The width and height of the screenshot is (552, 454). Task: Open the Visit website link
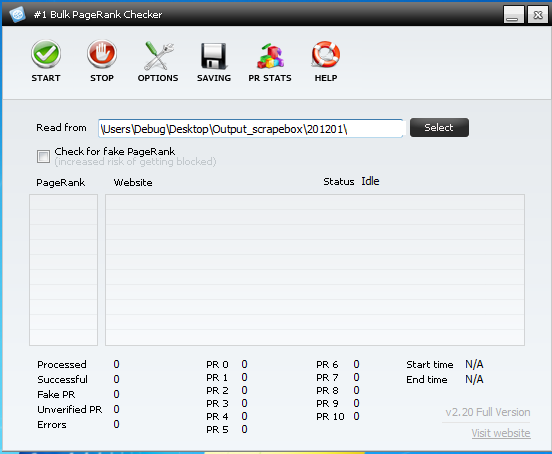[501, 433]
